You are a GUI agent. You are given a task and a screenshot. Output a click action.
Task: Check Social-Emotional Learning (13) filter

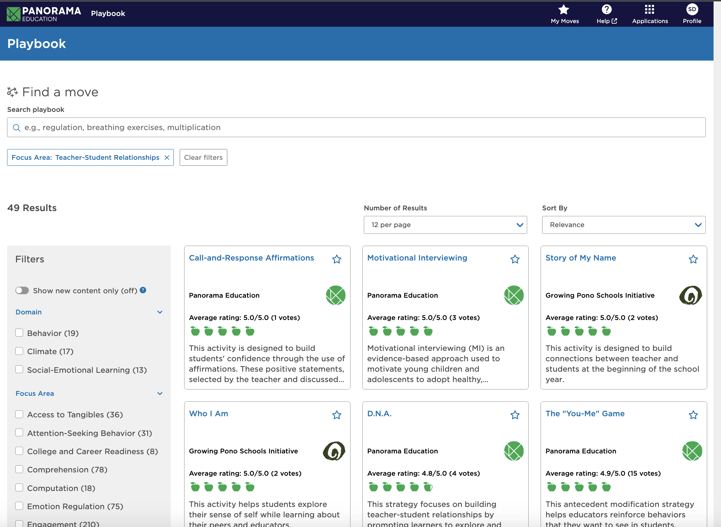(x=19, y=369)
